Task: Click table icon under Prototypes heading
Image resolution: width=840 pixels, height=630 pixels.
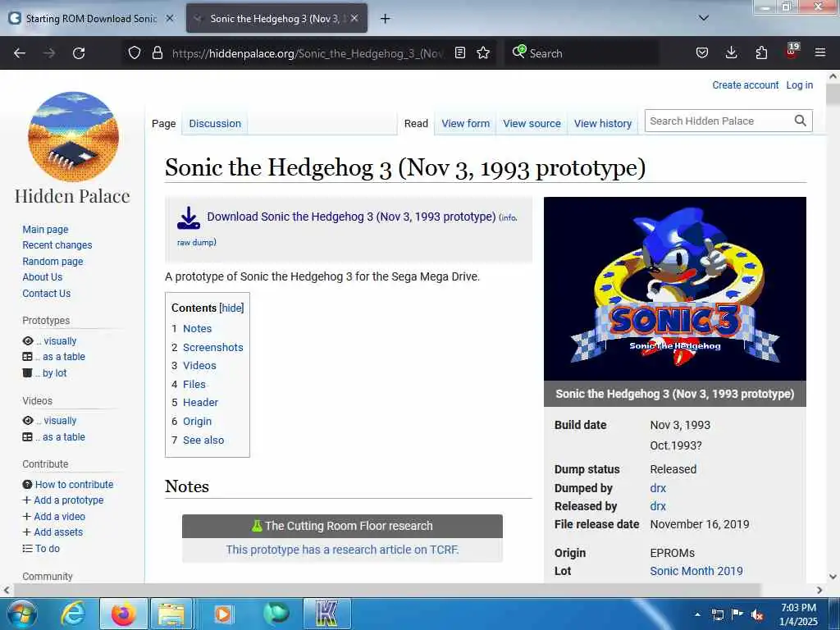Action: coord(27,357)
